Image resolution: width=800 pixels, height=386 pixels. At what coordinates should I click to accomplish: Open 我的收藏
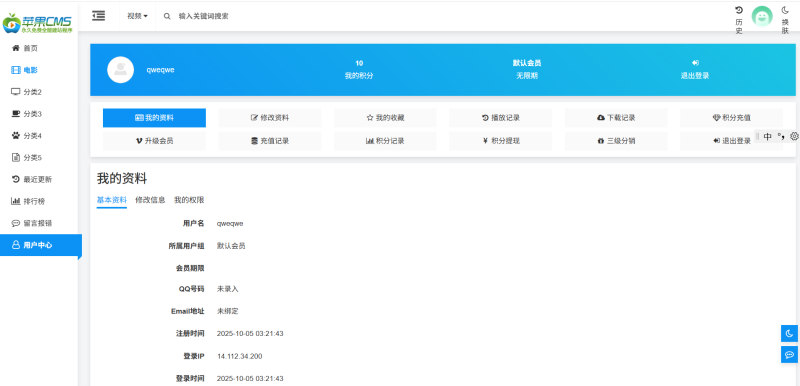385,118
